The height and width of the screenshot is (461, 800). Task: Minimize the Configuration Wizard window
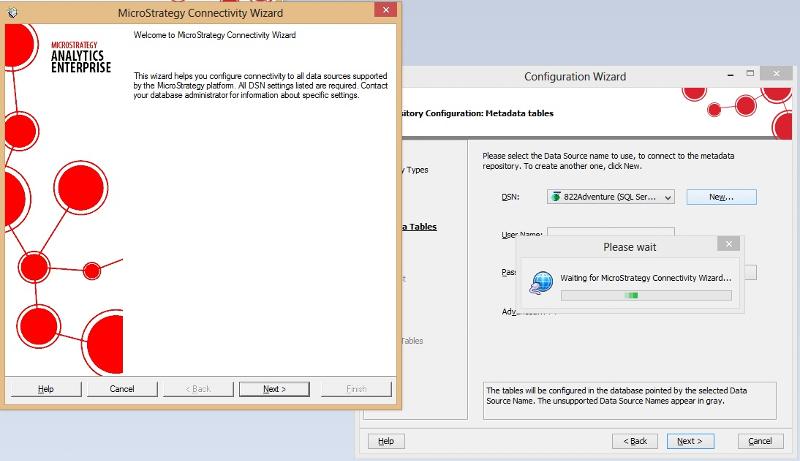731,74
